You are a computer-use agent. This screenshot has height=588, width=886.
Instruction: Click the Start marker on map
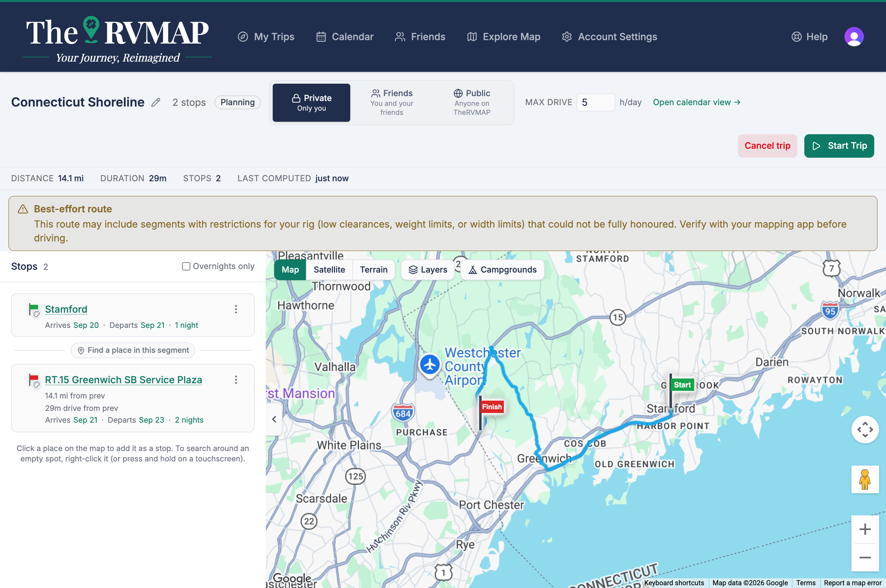pos(682,385)
